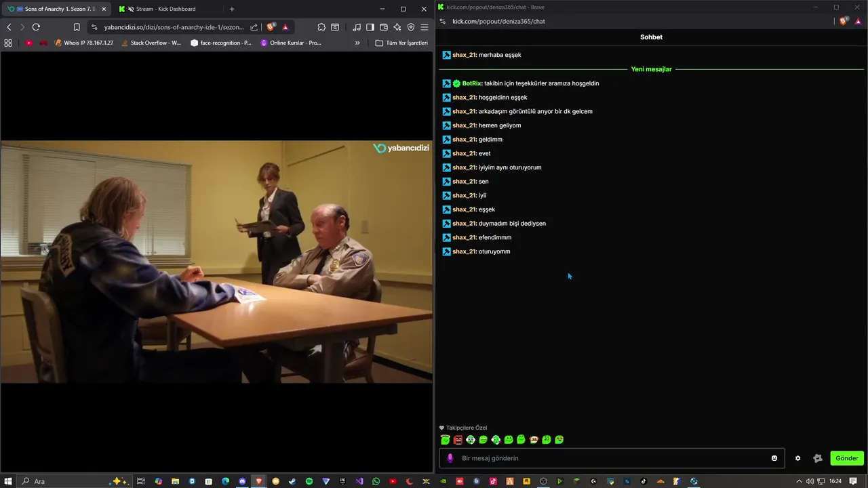868x488 pixels.
Task: Open the Discord taskbar icon
Action: [x=242, y=481]
